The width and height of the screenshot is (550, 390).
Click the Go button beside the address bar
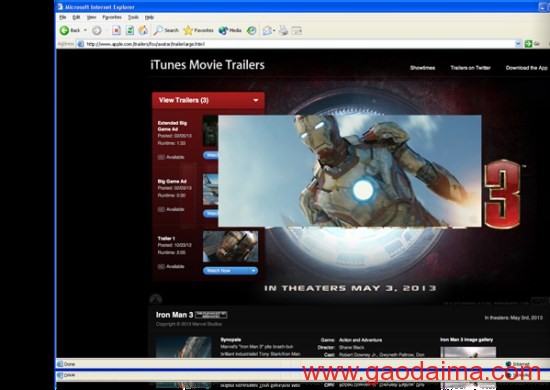pyautogui.click(x=532, y=44)
